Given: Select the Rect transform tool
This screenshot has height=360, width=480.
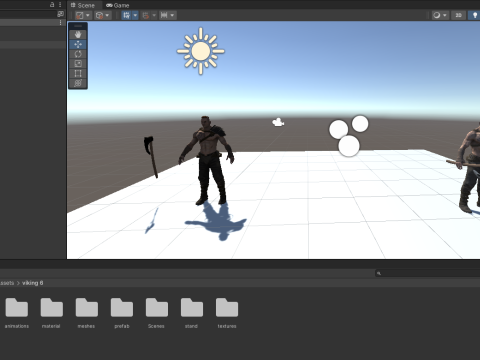Looking at the screenshot, I should [78, 73].
